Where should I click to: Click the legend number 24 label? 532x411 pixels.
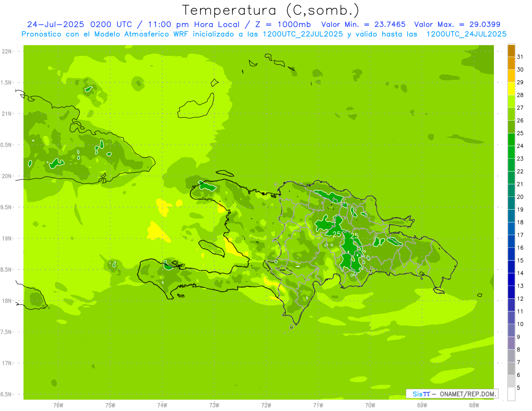point(520,146)
